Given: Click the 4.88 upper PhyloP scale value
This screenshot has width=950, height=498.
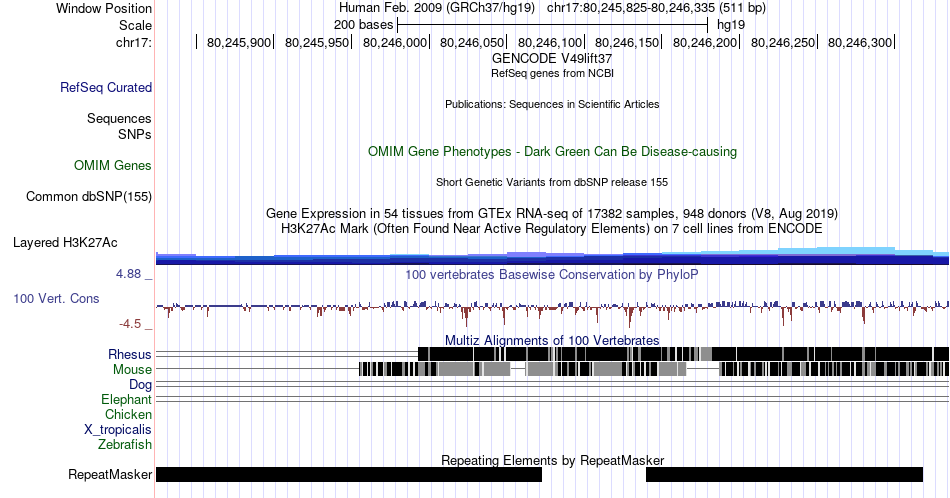Looking at the screenshot, I should (x=128, y=274).
